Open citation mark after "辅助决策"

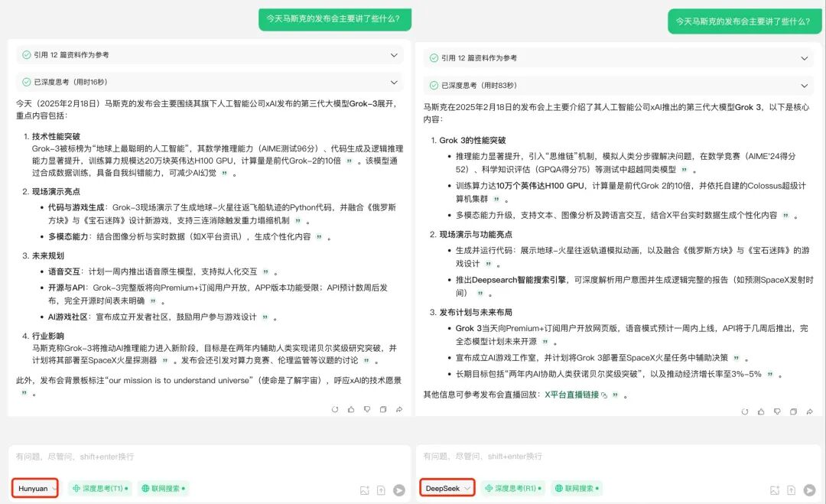(736, 358)
